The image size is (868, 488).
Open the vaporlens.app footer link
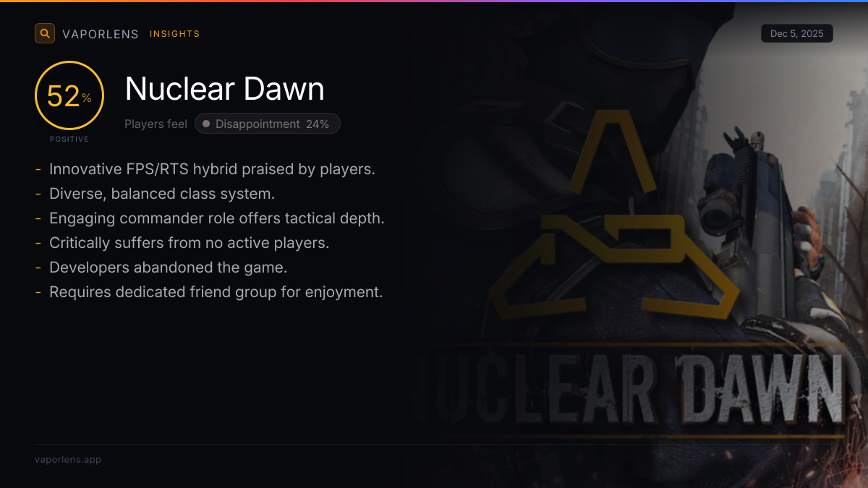point(68,459)
